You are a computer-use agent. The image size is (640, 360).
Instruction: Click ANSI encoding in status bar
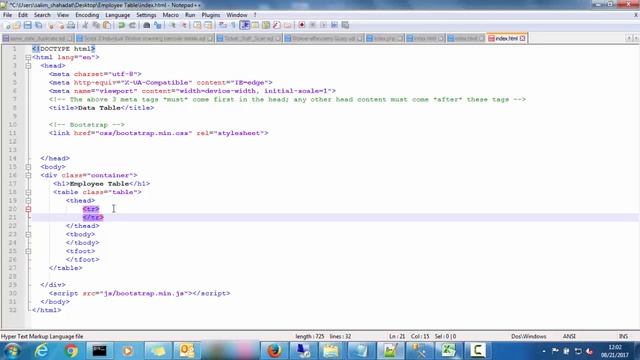click(x=569, y=336)
